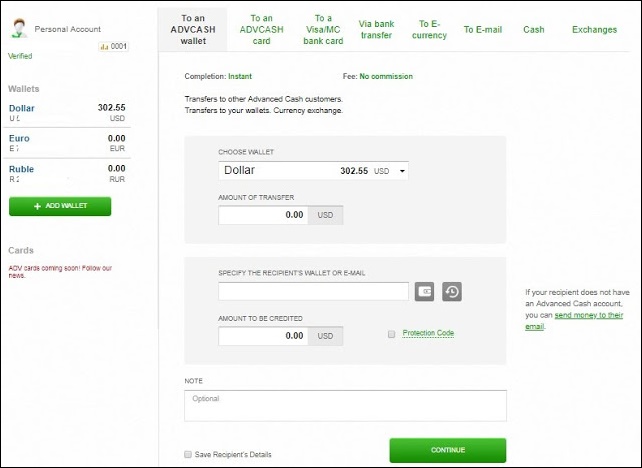
Task: Go to the Exchanges tab
Action: point(594,30)
